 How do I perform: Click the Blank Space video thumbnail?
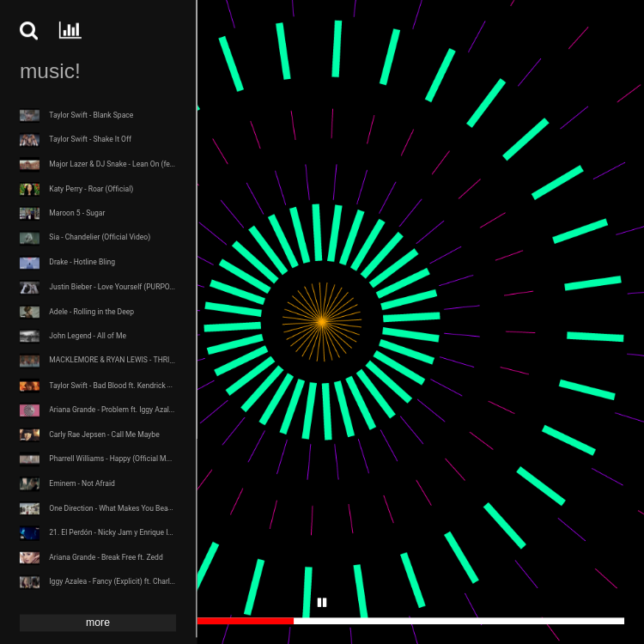click(29, 115)
